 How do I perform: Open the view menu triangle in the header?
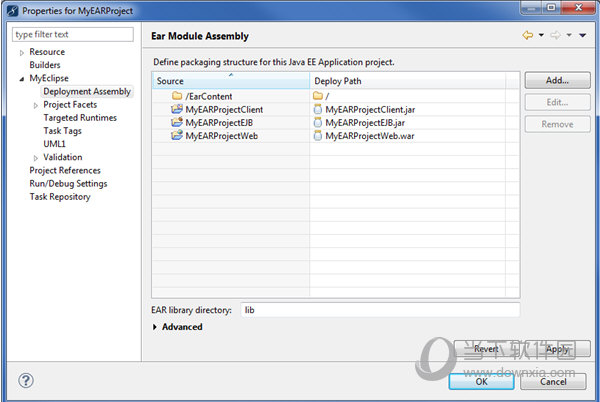582,35
